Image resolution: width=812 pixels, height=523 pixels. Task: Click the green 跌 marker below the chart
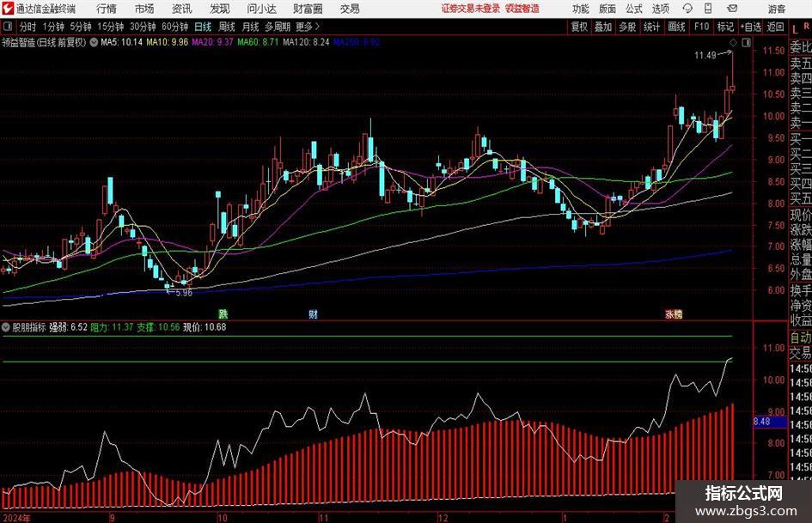pyautogui.click(x=223, y=313)
